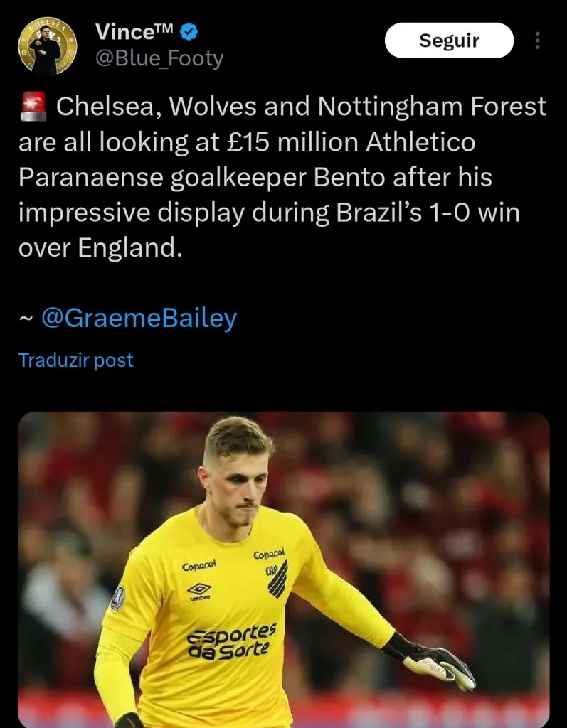The height and width of the screenshot is (728, 567).
Task: Click the Esportes da Sorte sponsor logo
Action: [231, 640]
